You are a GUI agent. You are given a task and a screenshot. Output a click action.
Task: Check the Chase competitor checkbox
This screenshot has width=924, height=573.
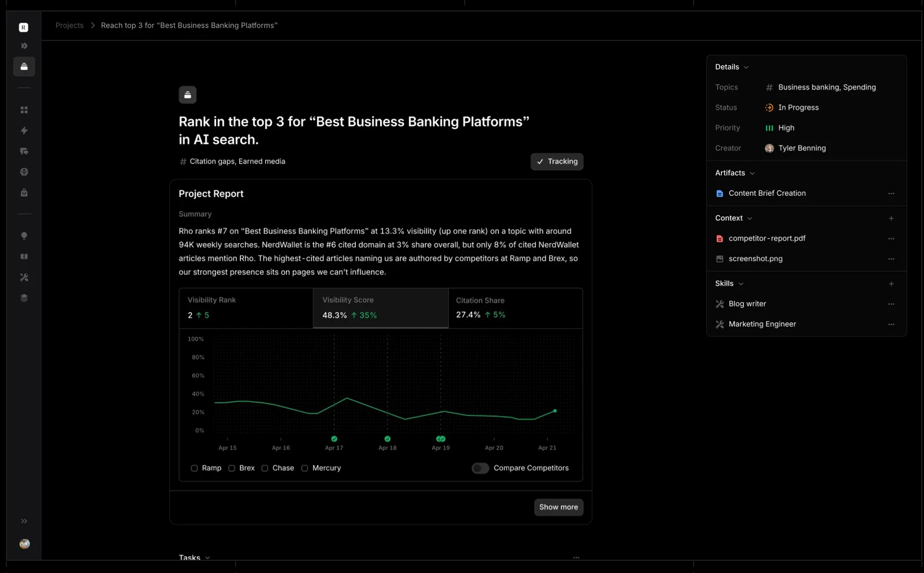coord(264,468)
